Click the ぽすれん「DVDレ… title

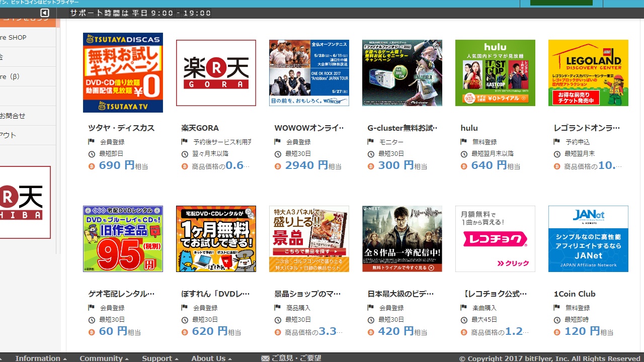[215, 294]
